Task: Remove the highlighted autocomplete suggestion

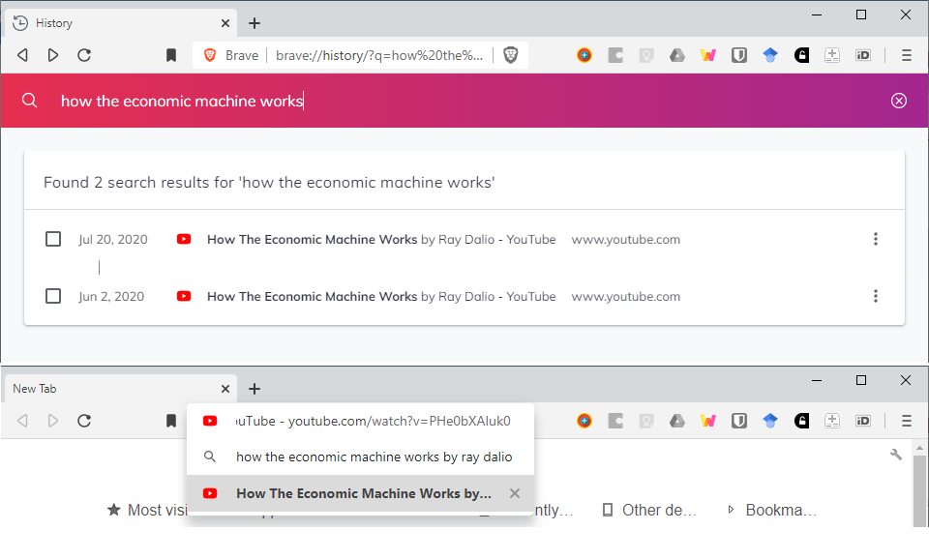Action: pyautogui.click(x=515, y=493)
